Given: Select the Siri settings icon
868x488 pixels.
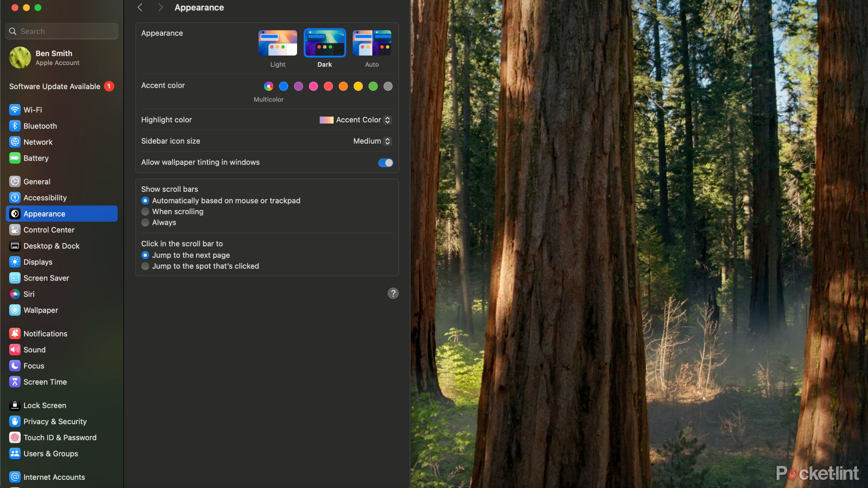Looking at the screenshot, I should coord(15,293).
